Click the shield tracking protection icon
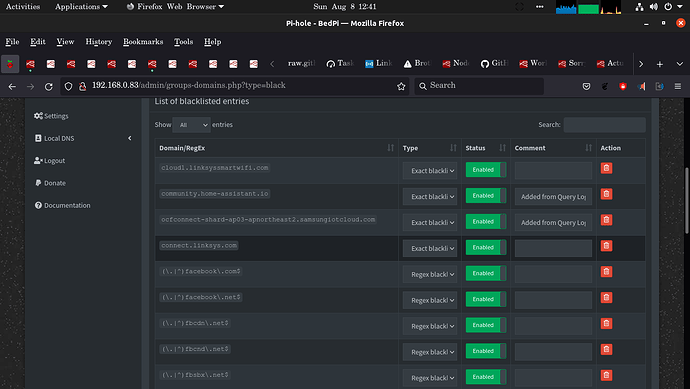The image size is (690, 389). pyautogui.click(x=68, y=86)
